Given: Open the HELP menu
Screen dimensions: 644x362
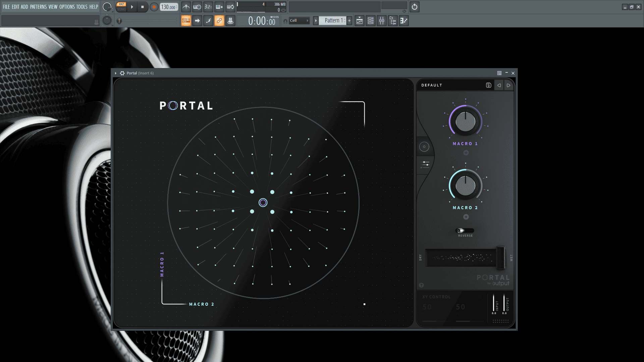Looking at the screenshot, I should click(x=94, y=7).
